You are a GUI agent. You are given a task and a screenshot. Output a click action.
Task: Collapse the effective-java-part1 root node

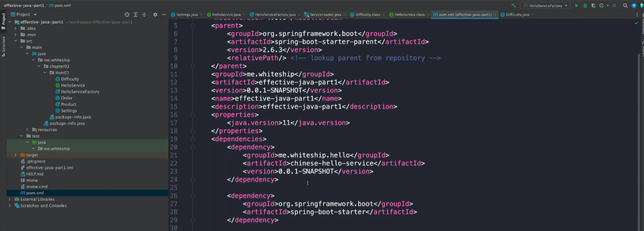[x=11, y=22]
